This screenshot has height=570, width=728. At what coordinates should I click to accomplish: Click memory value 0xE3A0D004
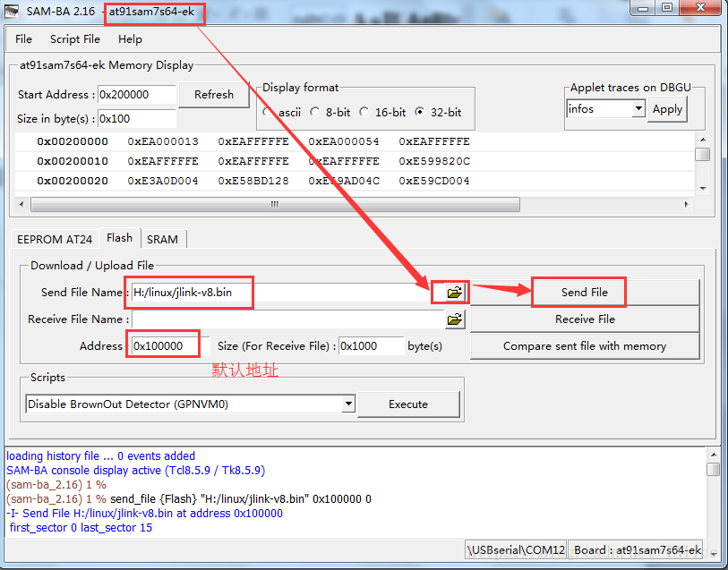tap(163, 181)
